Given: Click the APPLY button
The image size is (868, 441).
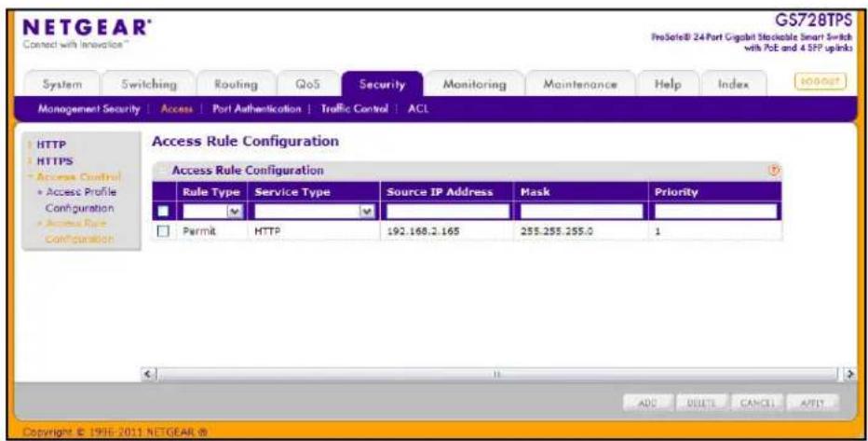Looking at the screenshot, I should (x=812, y=404).
